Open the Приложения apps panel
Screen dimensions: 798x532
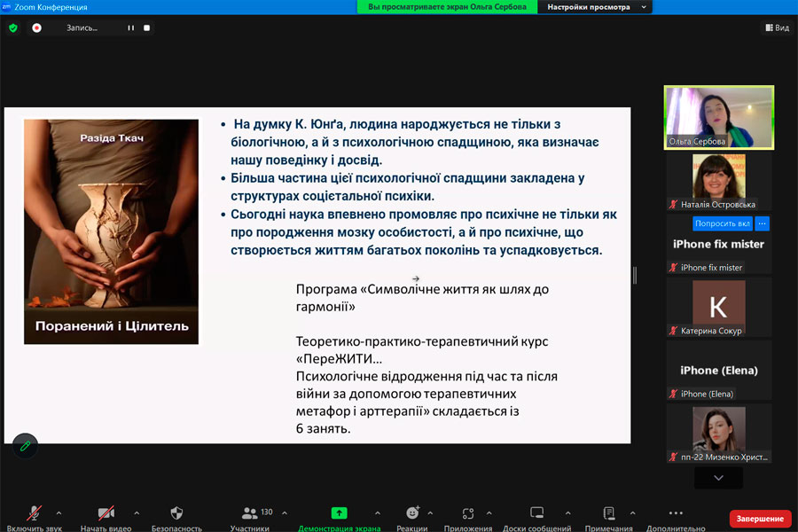[x=467, y=518]
